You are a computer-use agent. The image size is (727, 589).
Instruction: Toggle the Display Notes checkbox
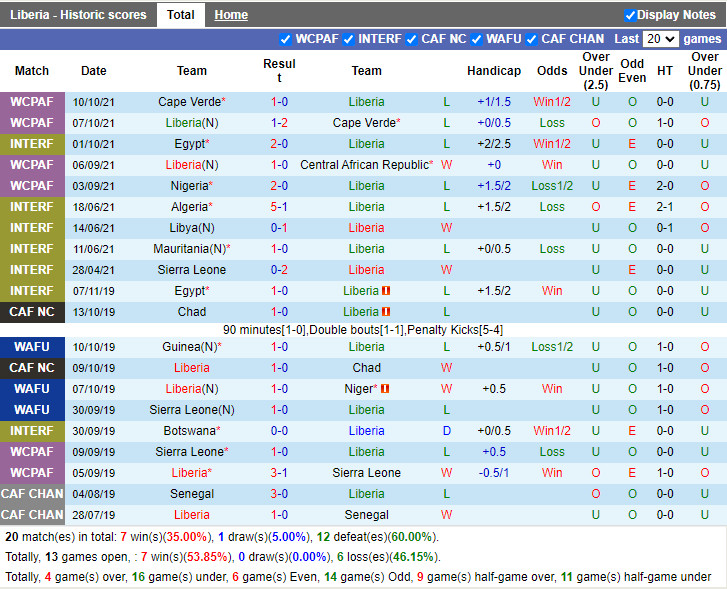pyautogui.click(x=630, y=15)
